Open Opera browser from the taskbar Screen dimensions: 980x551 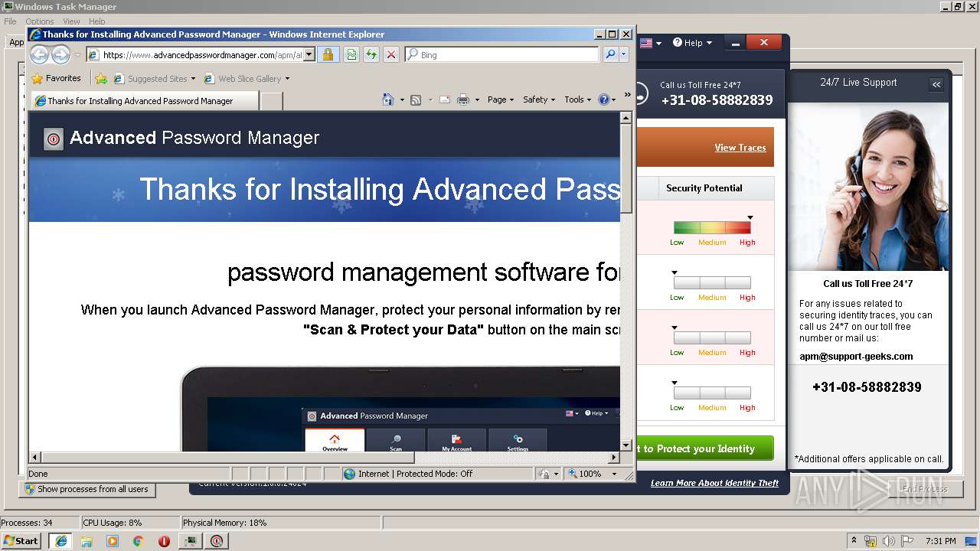pos(164,541)
